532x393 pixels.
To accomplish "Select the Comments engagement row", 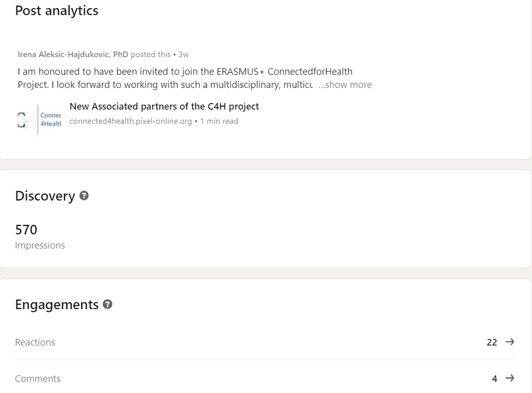I will click(x=264, y=378).
